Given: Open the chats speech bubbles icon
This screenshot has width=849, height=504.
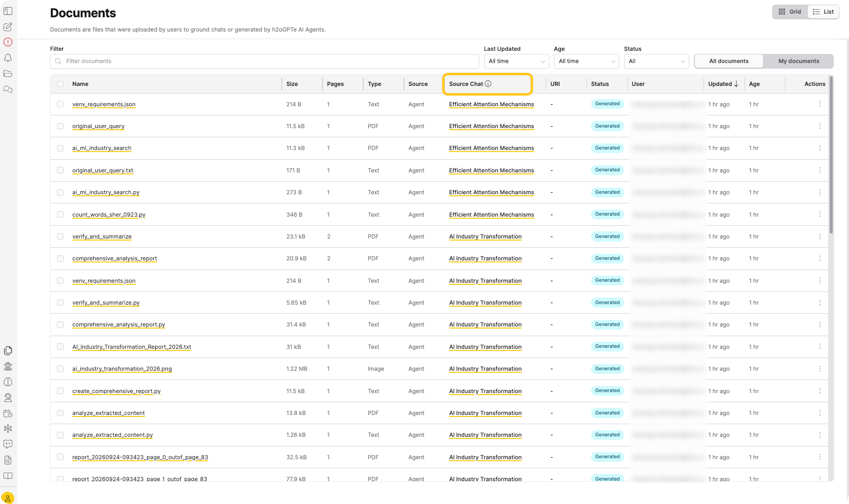Looking at the screenshot, I should click(x=8, y=90).
